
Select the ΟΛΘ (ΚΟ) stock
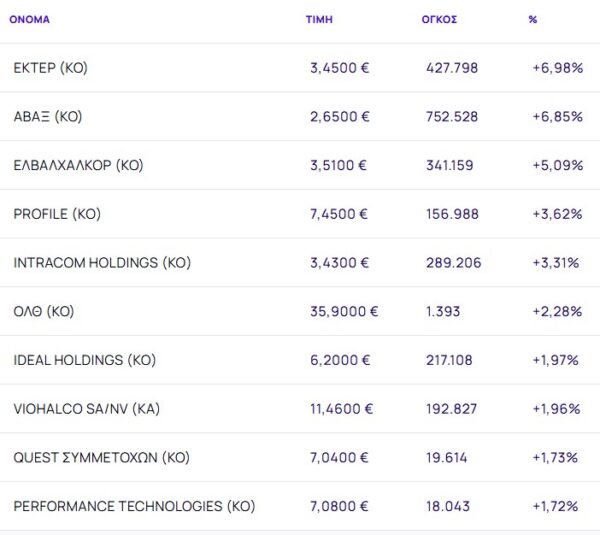pyautogui.click(x=44, y=312)
